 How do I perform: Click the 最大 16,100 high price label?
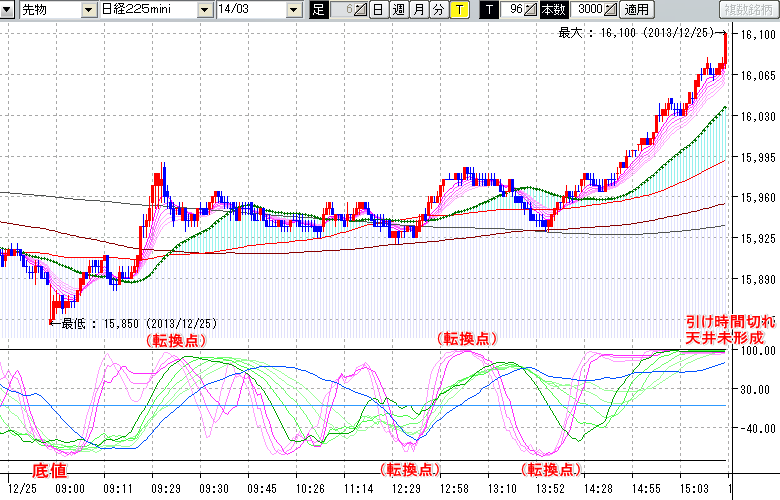[x=640, y=33]
